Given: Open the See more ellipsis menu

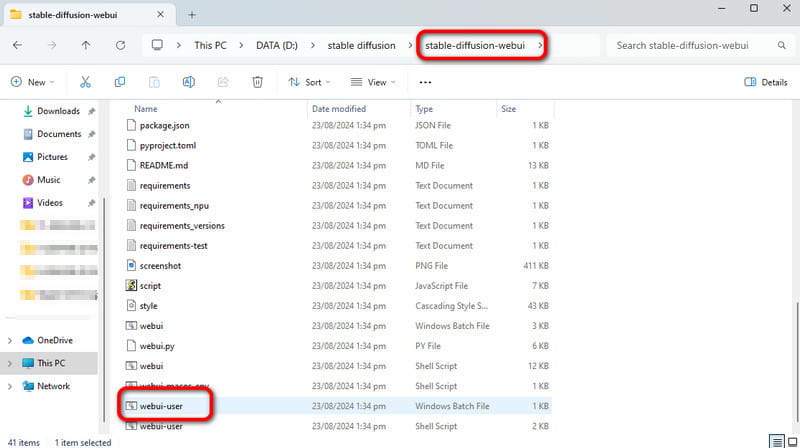Looking at the screenshot, I should (x=425, y=82).
